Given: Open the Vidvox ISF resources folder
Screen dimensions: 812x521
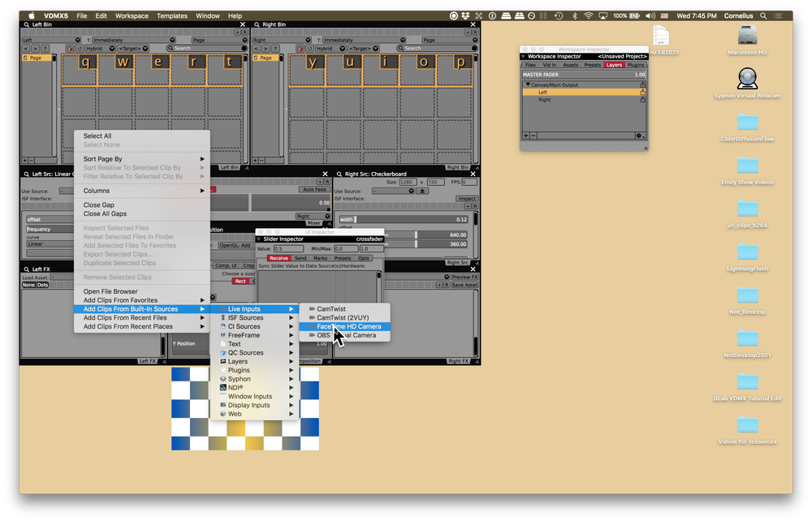Looking at the screenshot, I should point(747,424).
